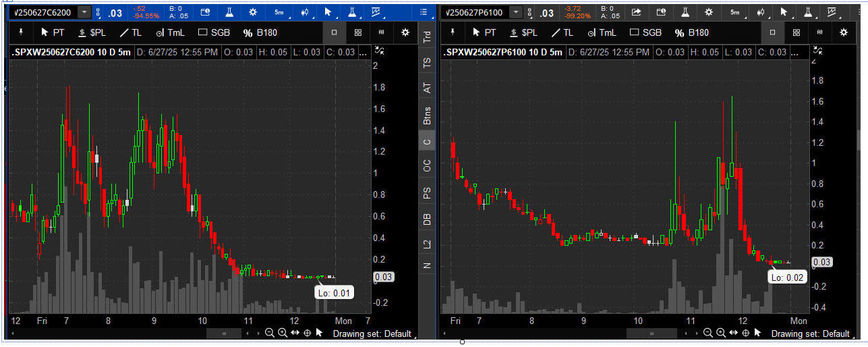Click the share arrow icon in P6100 header

(636, 12)
